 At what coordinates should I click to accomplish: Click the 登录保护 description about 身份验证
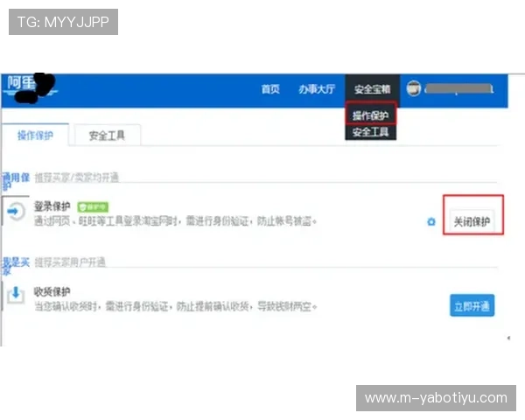175,221
